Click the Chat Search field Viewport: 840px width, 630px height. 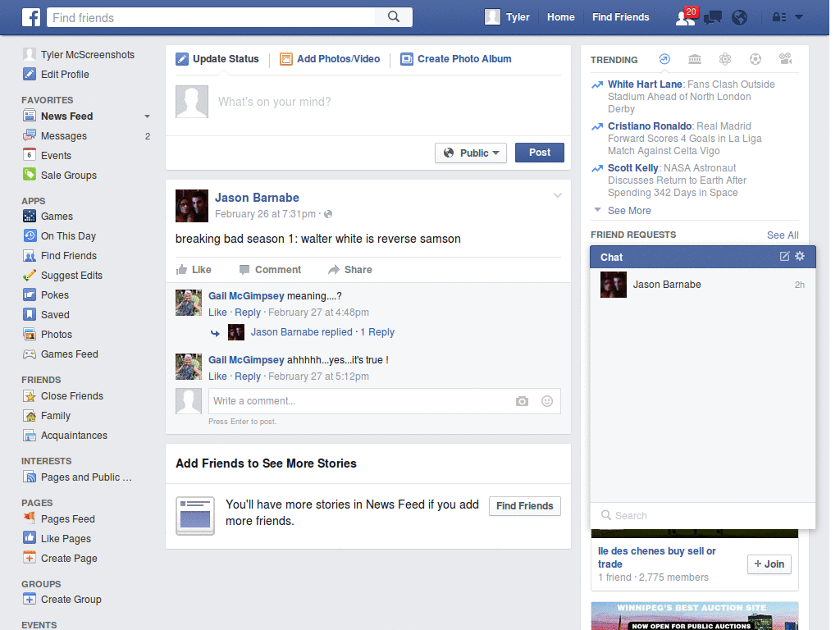(703, 515)
